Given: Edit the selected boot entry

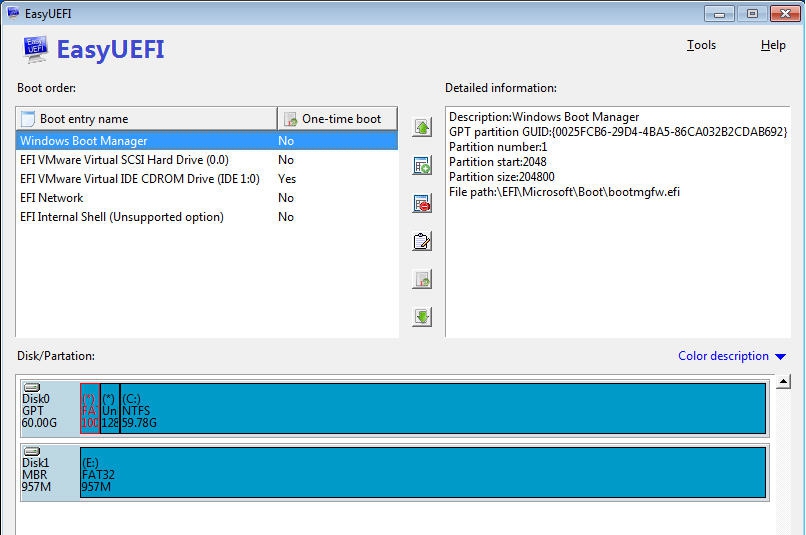Looking at the screenshot, I should point(422,242).
